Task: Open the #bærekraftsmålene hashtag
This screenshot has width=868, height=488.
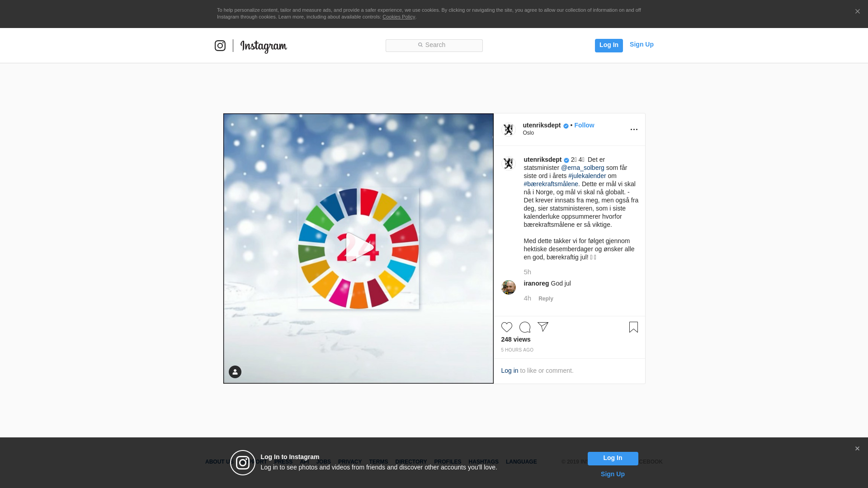Action: click(551, 184)
